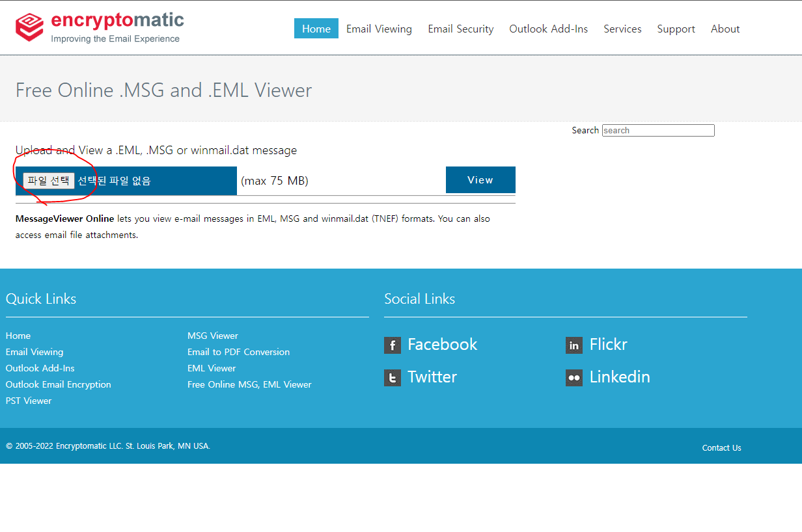
Task: Click the Free Online .MSG and .EML Viewer heading
Action: 164,90
